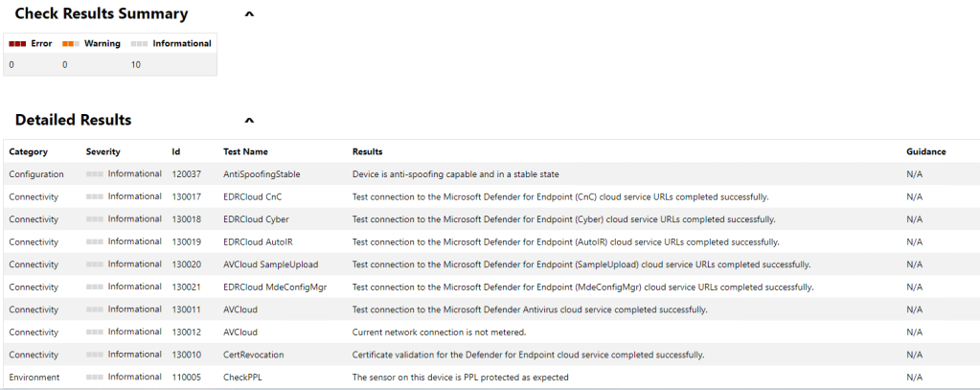
Task: Sort by the Severity column header
Action: [103, 151]
